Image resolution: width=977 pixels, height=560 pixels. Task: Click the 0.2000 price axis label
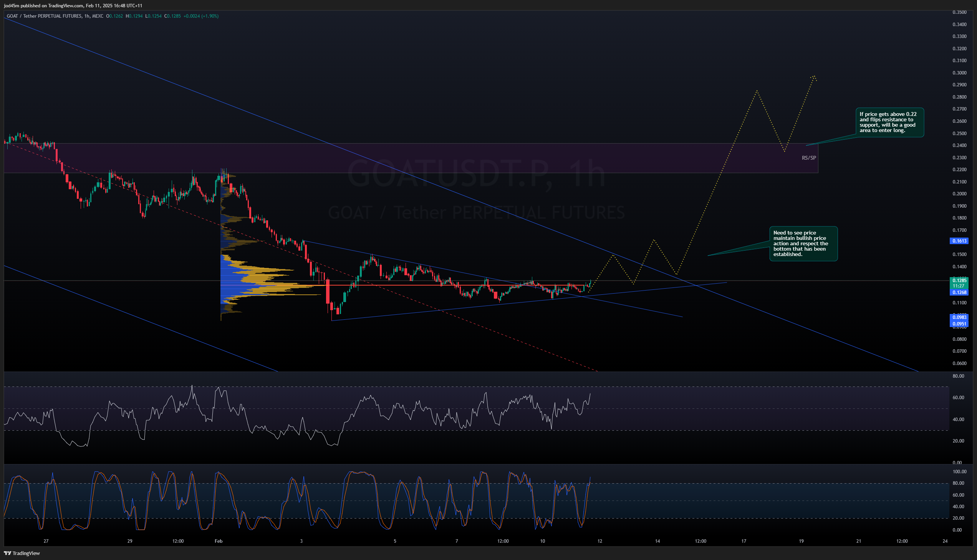(x=959, y=194)
